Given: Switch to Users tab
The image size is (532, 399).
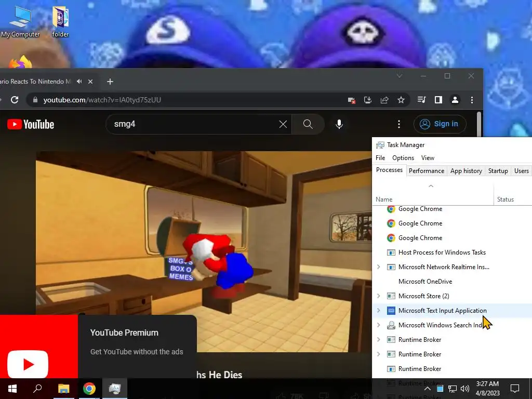Looking at the screenshot, I should pos(521,170).
